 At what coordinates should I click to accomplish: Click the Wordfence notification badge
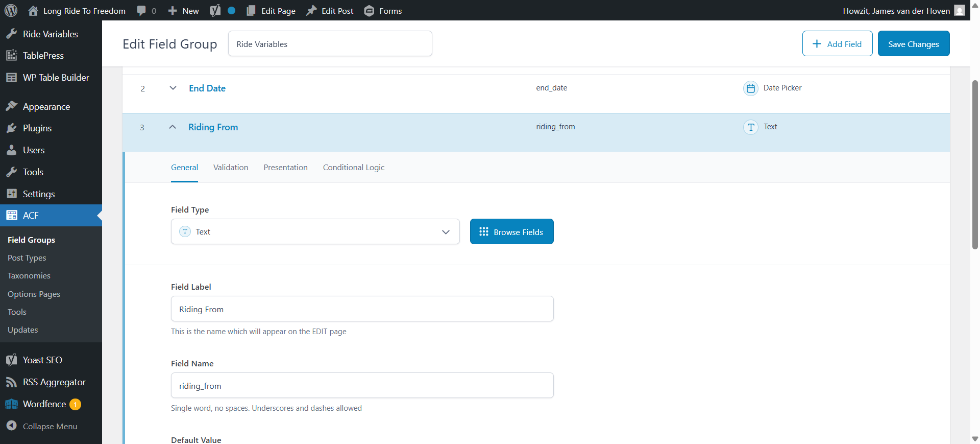(x=76, y=404)
